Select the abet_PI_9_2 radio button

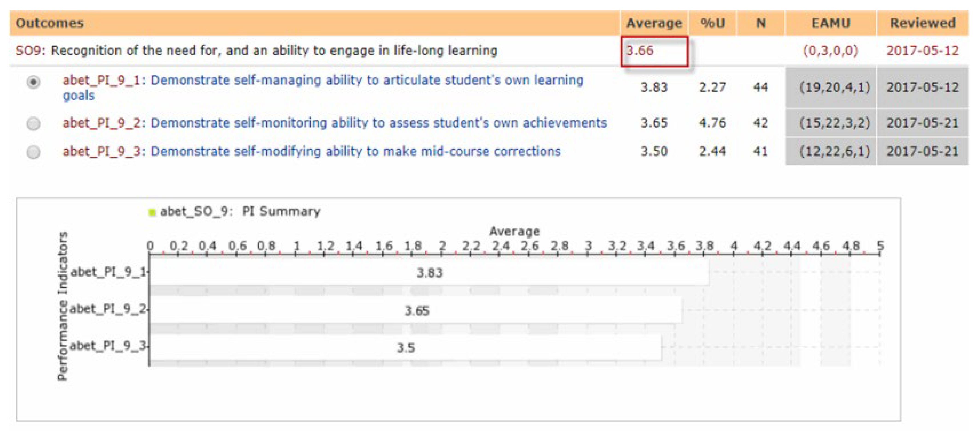pyautogui.click(x=33, y=123)
